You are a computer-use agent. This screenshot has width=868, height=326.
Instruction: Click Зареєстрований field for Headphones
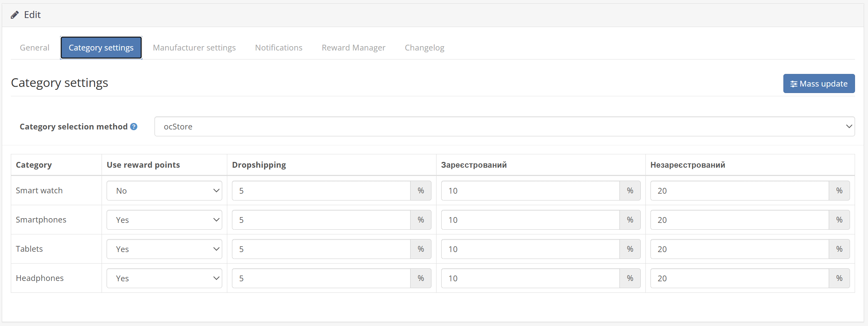531,278
